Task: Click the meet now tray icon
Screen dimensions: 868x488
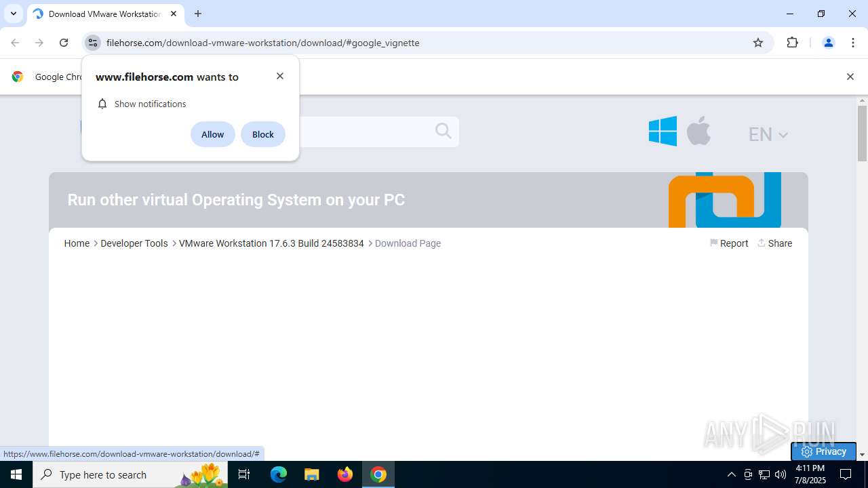Action: click(x=748, y=474)
